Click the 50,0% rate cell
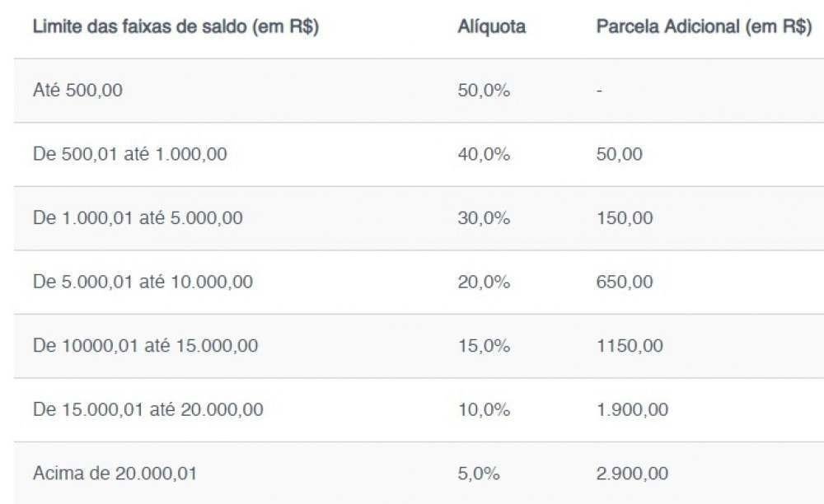The image size is (824, 504). click(x=484, y=91)
